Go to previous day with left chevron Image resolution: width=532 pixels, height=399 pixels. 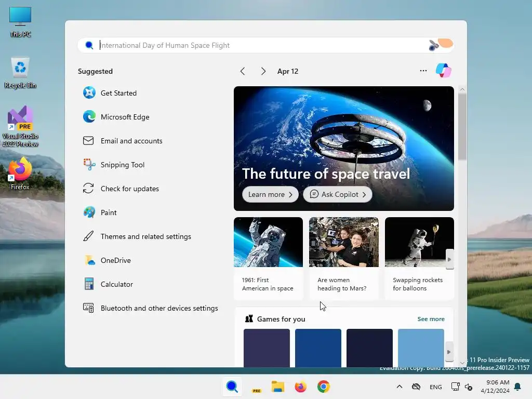(x=242, y=71)
